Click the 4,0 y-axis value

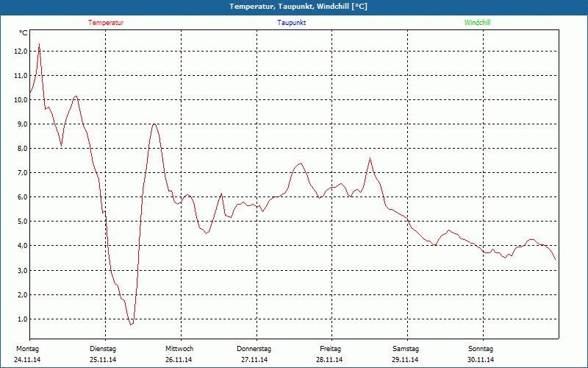22,246
